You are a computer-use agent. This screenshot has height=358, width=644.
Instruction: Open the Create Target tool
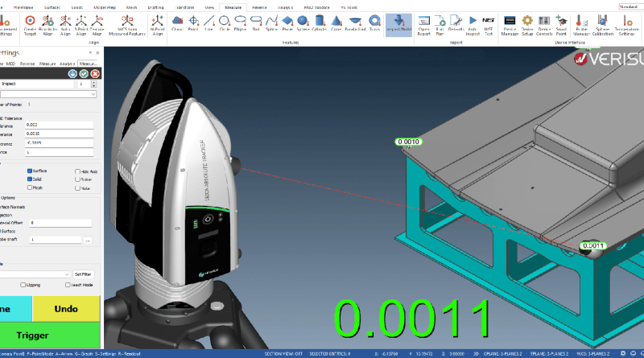tap(30, 26)
